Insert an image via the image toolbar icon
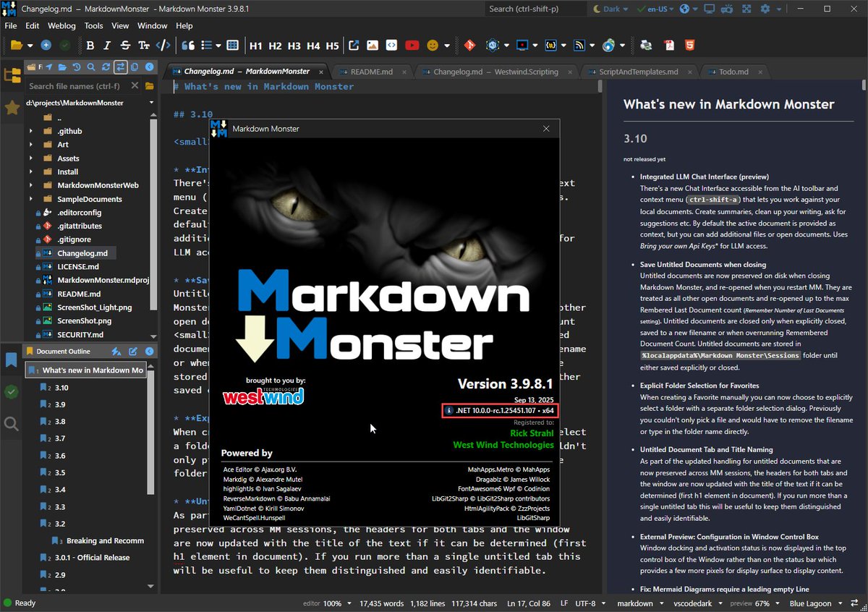 click(x=372, y=45)
